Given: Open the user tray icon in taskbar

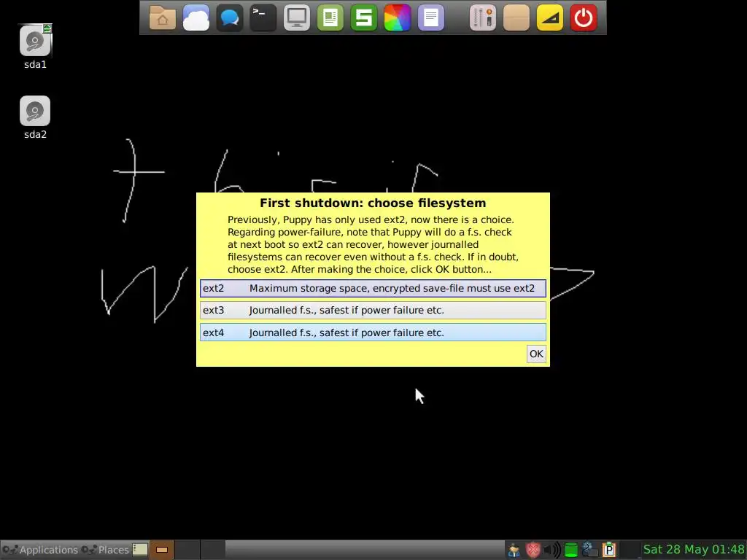Looking at the screenshot, I should tap(514, 550).
